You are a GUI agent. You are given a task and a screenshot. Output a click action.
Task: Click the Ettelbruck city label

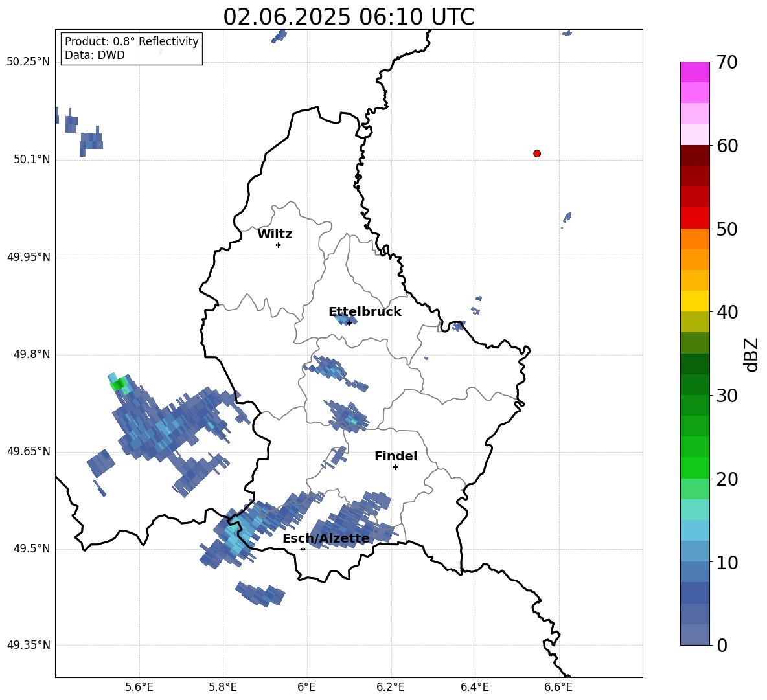(x=365, y=312)
